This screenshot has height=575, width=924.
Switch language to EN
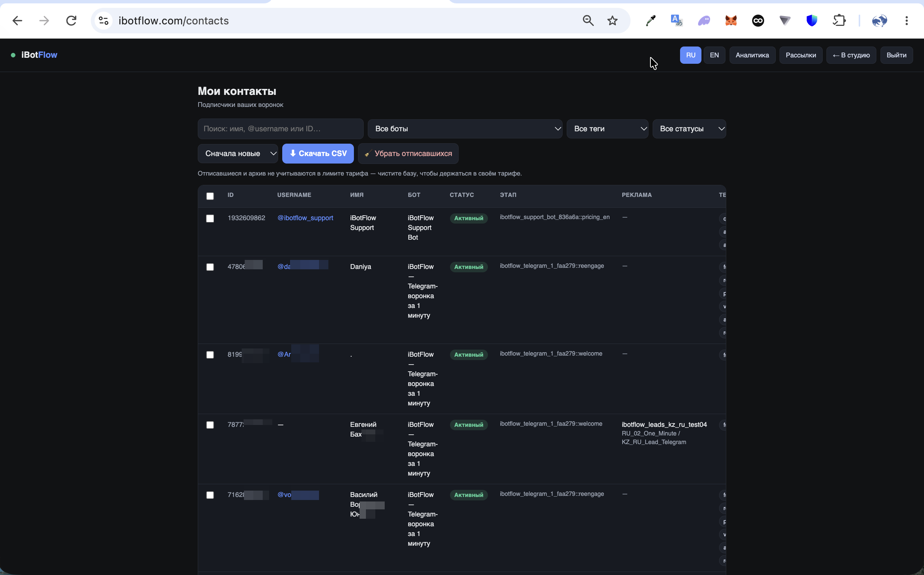pos(714,55)
